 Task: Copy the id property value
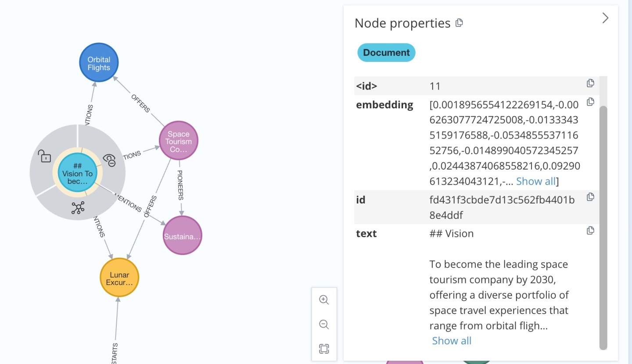pos(590,196)
